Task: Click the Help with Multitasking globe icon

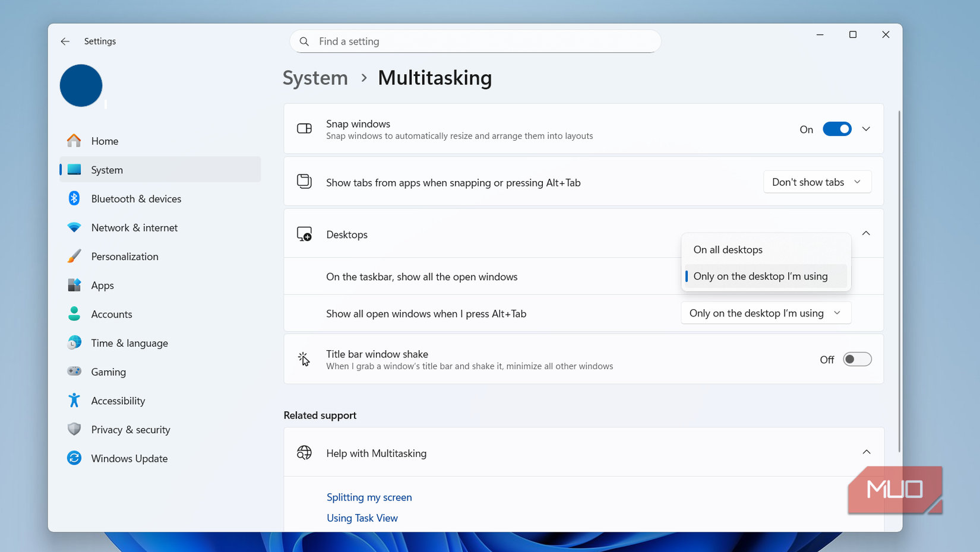Action: click(304, 453)
